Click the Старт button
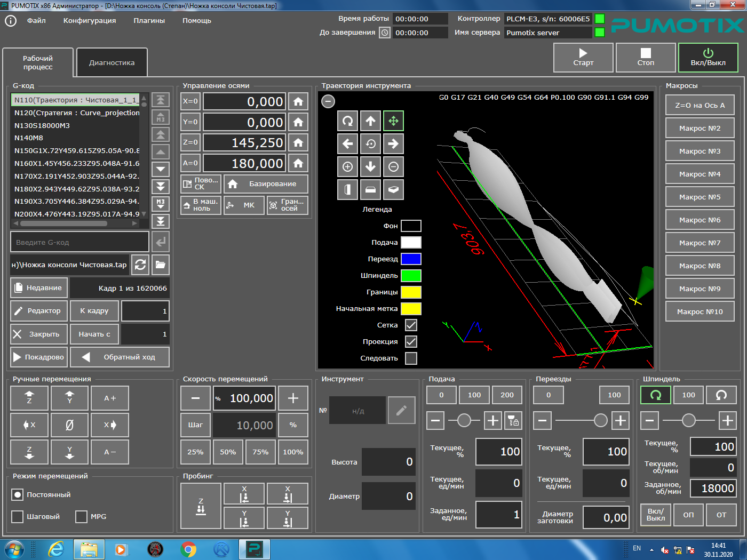Image resolution: width=747 pixels, height=560 pixels. click(x=583, y=58)
